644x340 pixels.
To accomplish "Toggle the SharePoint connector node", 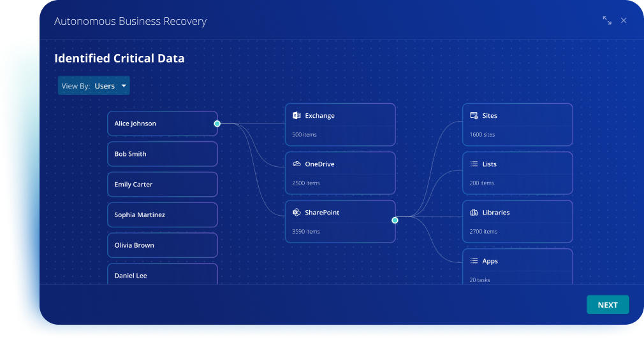I will pyautogui.click(x=395, y=220).
